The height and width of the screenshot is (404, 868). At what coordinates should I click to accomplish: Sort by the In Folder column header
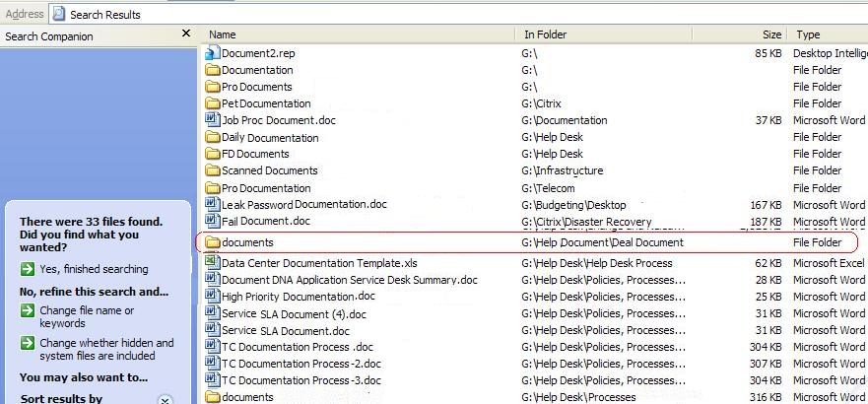coord(545,34)
